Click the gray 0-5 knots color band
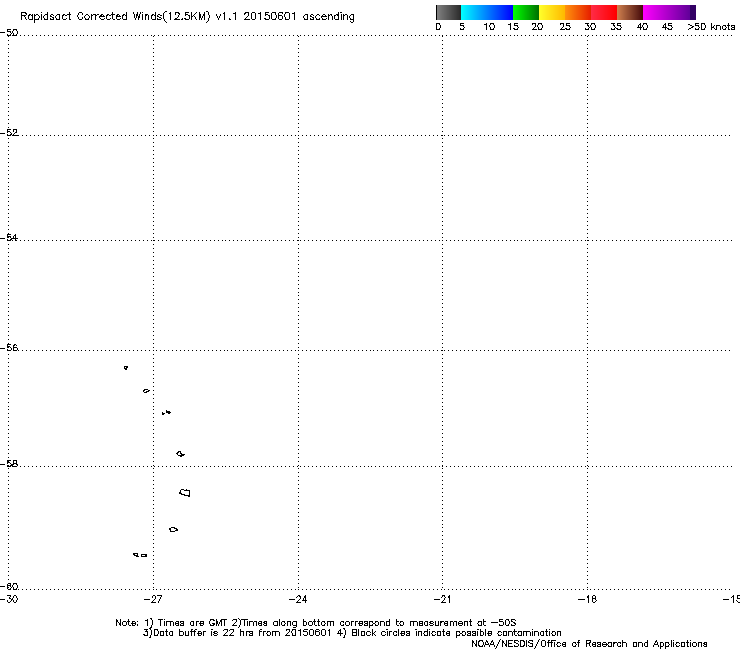The width and height of the screenshot is (740, 650). 448,12
